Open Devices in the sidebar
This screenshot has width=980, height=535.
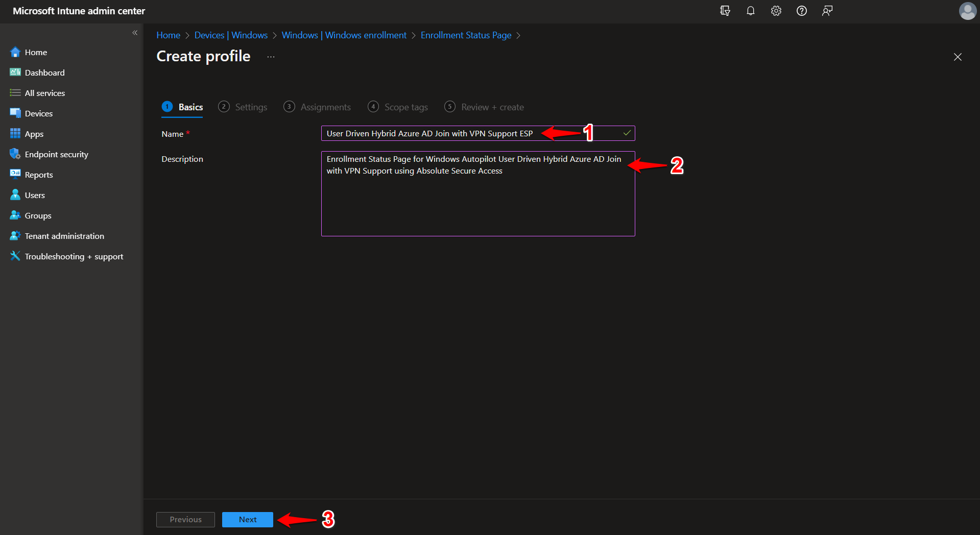[38, 113]
